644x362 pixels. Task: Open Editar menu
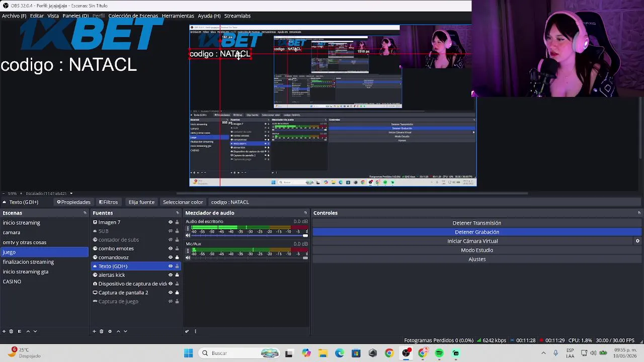point(37,16)
